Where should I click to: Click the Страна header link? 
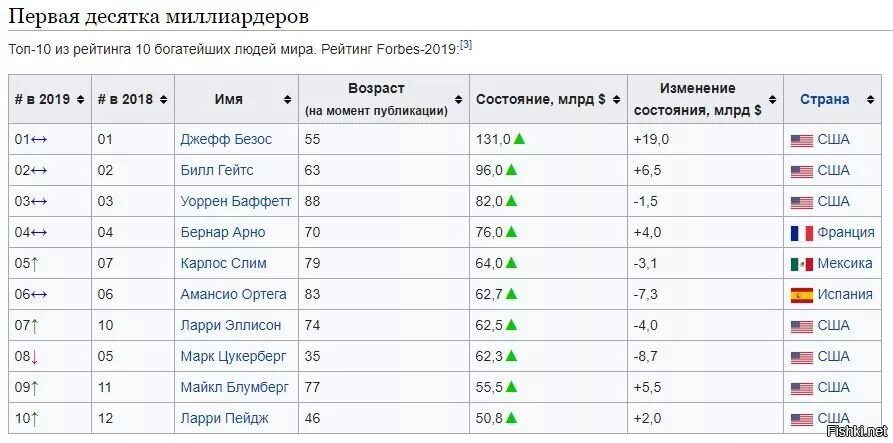[x=824, y=99]
